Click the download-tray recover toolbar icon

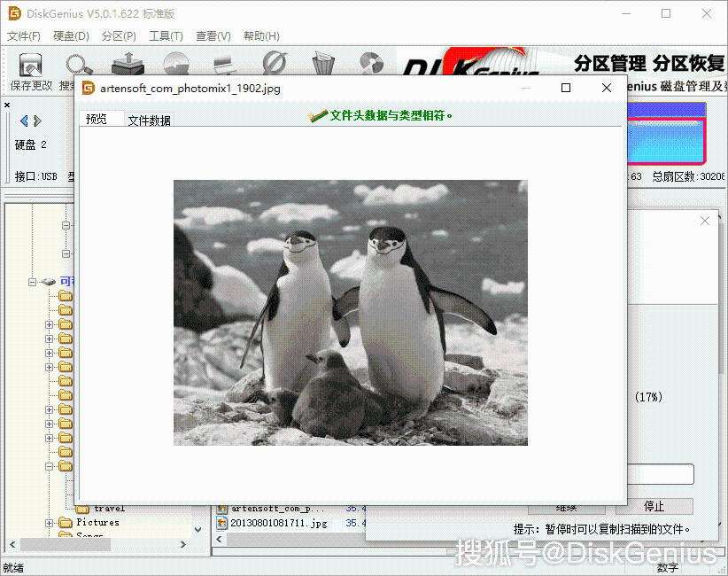128,64
